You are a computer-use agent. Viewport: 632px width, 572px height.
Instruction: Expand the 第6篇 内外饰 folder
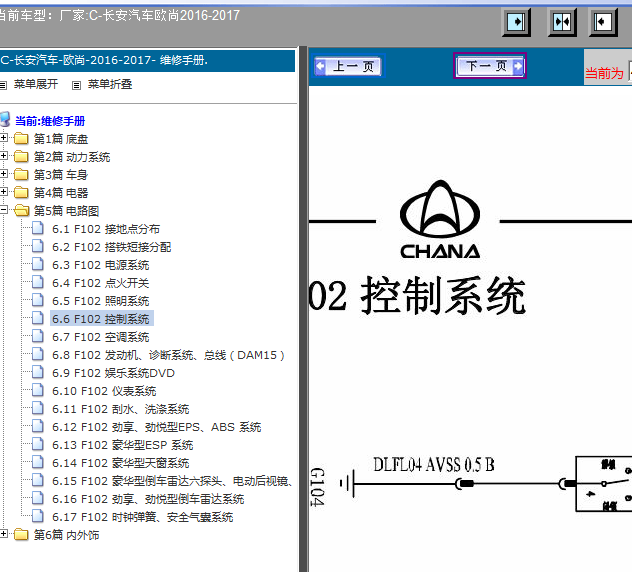point(4,534)
